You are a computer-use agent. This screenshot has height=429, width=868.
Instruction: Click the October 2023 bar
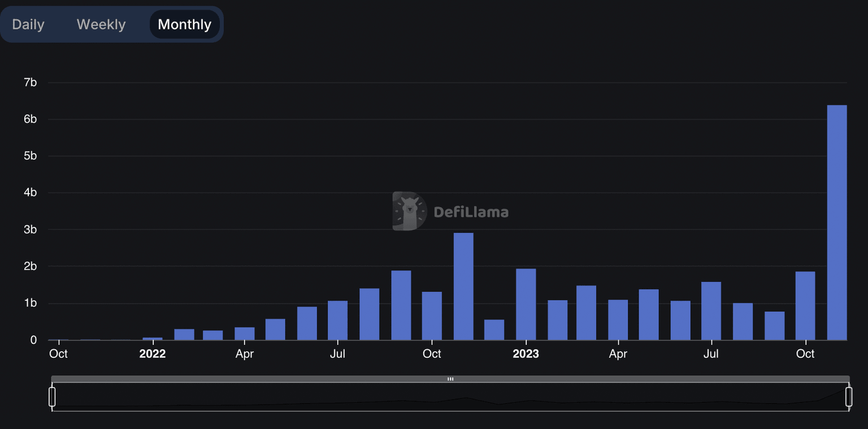805,305
